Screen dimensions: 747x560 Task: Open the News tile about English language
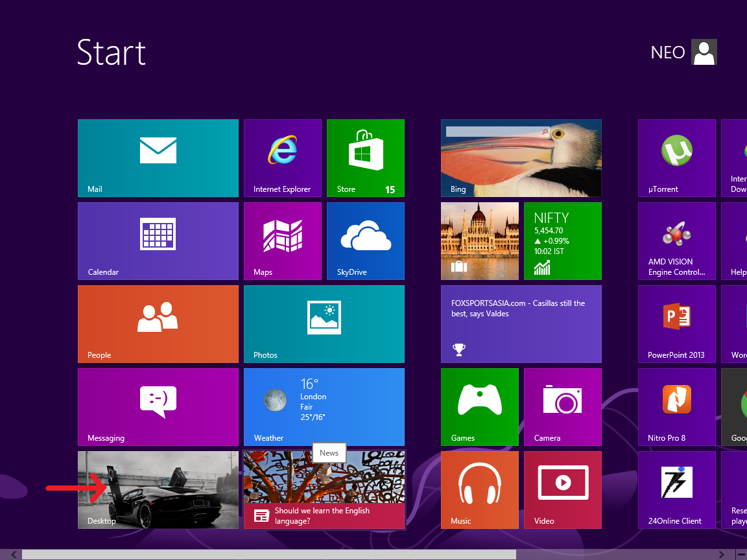coord(324,490)
